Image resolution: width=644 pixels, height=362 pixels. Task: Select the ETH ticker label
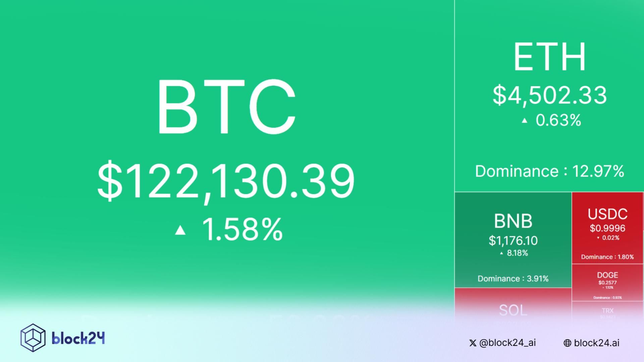click(550, 57)
